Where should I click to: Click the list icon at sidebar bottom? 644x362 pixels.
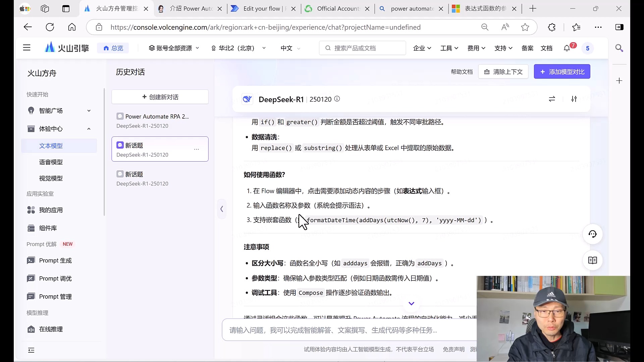(31, 350)
